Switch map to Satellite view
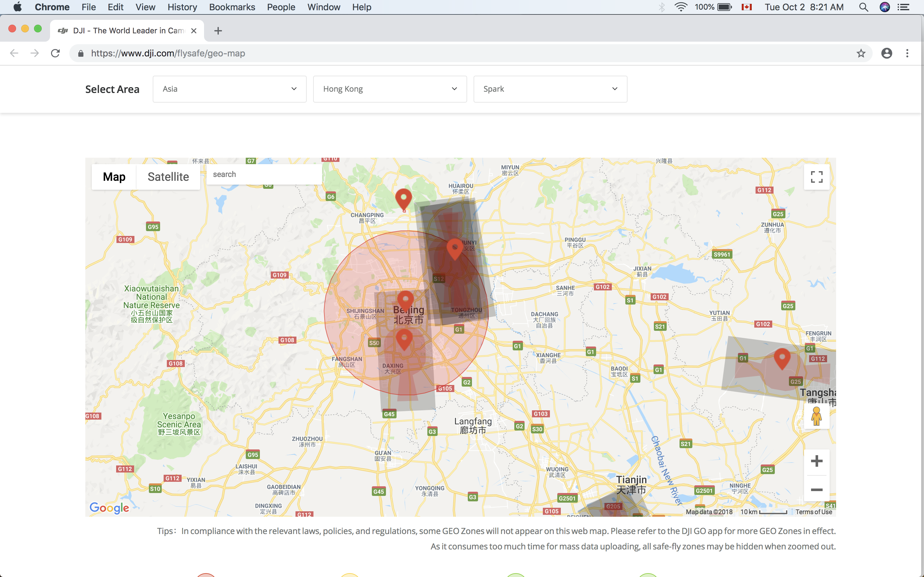 tap(168, 177)
